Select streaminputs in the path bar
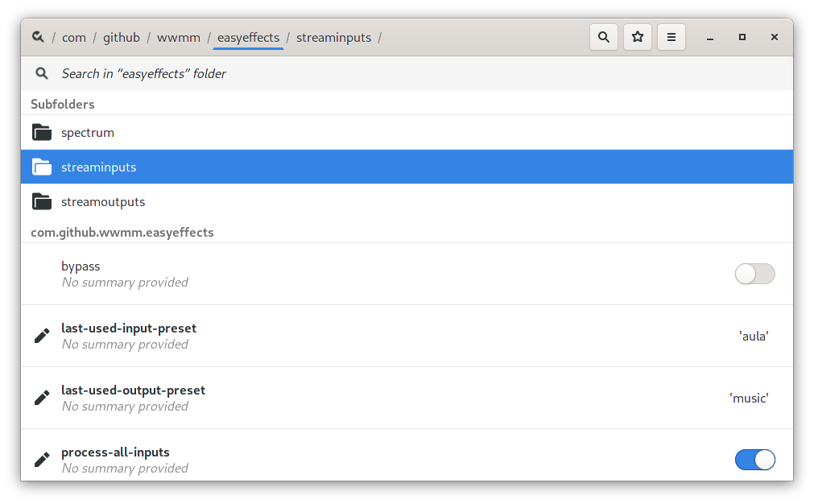This screenshot has height=504, width=814. (x=333, y=37)
